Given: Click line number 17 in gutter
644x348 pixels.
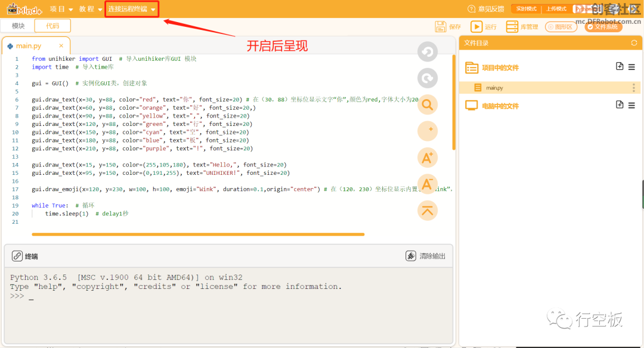Looking at the screenshot, I should pyautogui.click(x=15, y=189).
